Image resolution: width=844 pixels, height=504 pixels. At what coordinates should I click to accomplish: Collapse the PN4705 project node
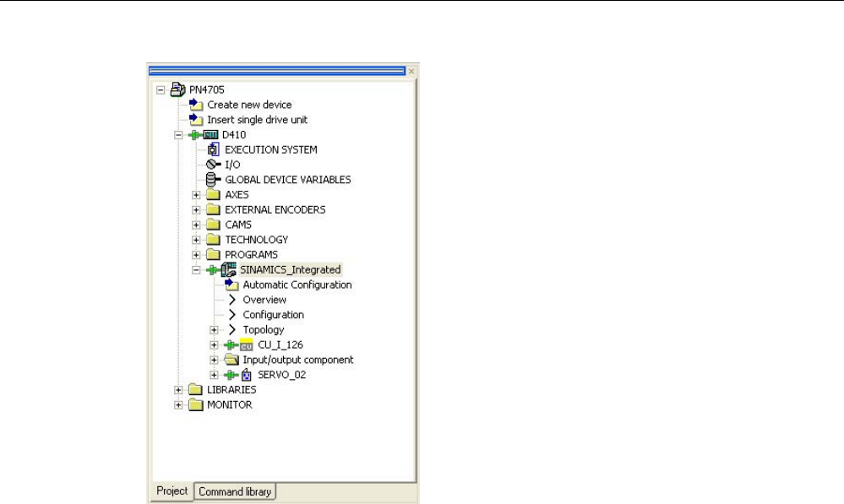(161, 89)
